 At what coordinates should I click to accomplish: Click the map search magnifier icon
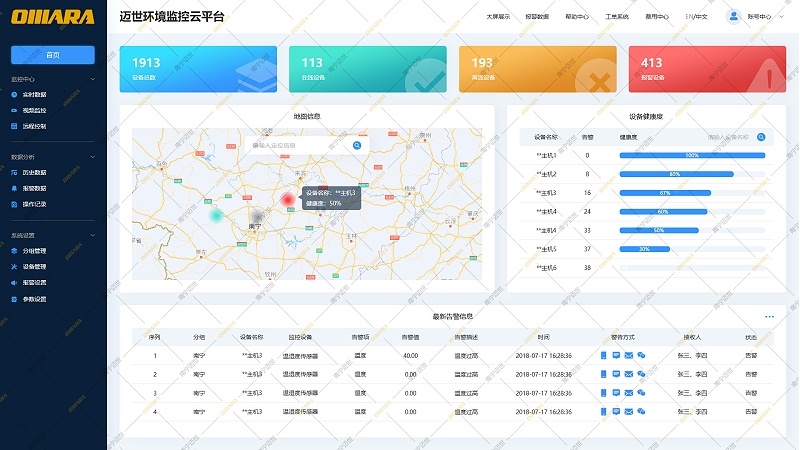pos(357,145)
